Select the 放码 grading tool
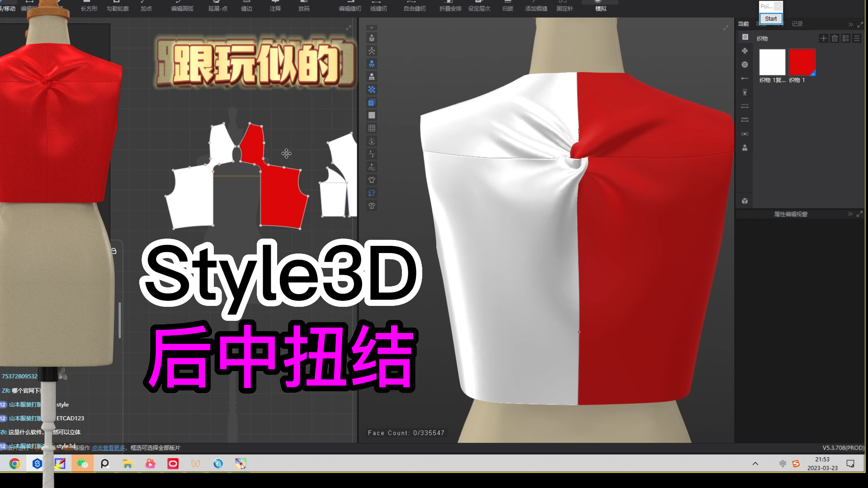868x488 pixels. click(x=304, y=6)
